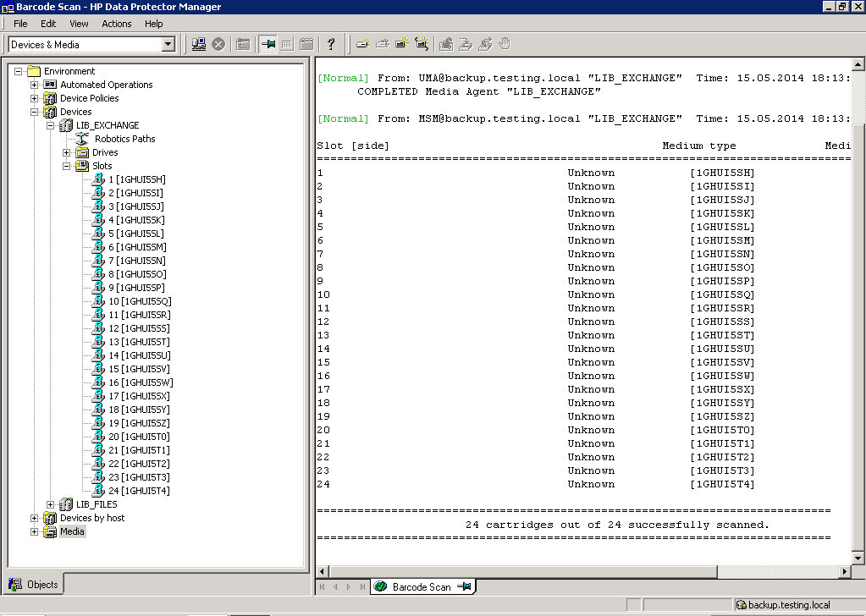Click the connect to cell manager toolbar icon

pyautogui.click(x=199, y=44)
